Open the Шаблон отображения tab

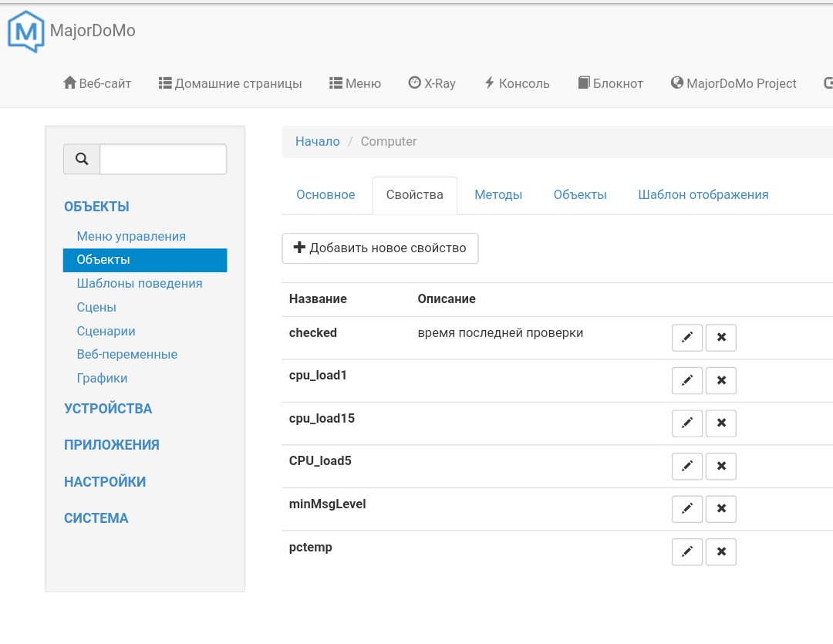coord(703,195)
